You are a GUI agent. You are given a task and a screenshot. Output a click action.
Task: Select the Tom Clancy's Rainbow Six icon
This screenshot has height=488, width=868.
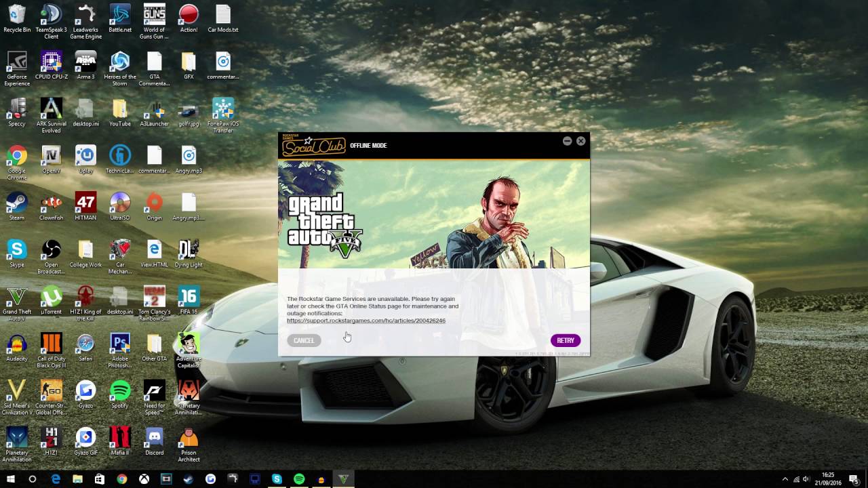pyautogui.click(x=155, y=303)
